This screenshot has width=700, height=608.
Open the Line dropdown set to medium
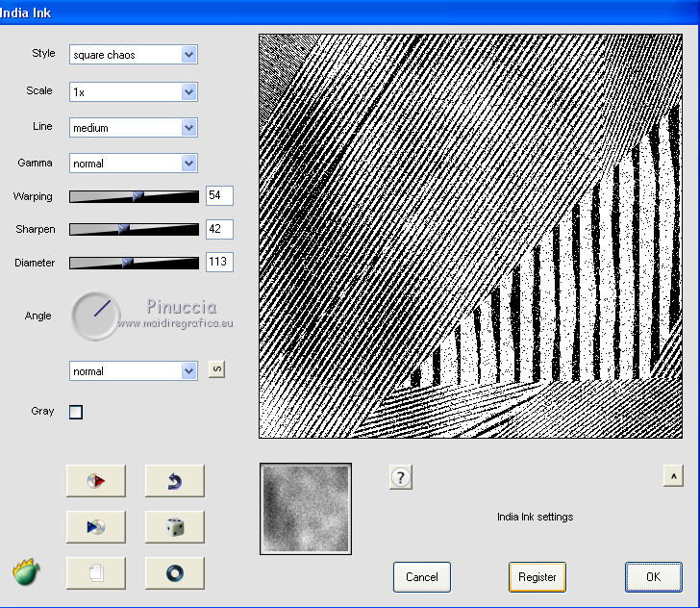188,127
